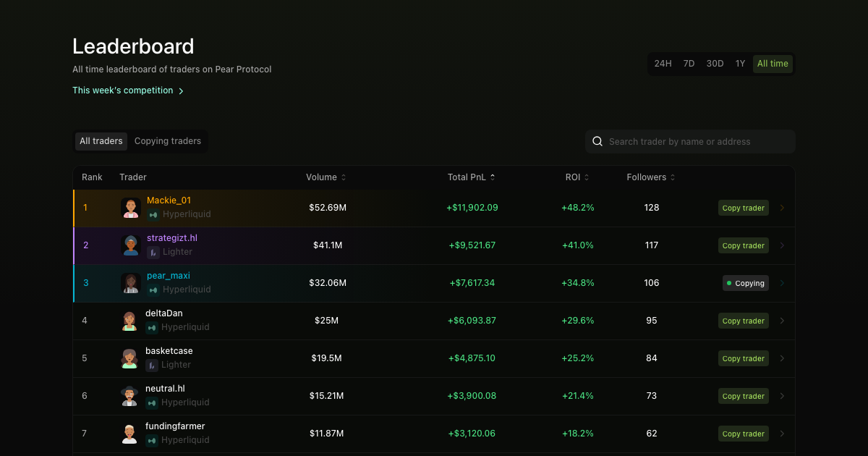Focus the search trader by name field

(690, 141)
